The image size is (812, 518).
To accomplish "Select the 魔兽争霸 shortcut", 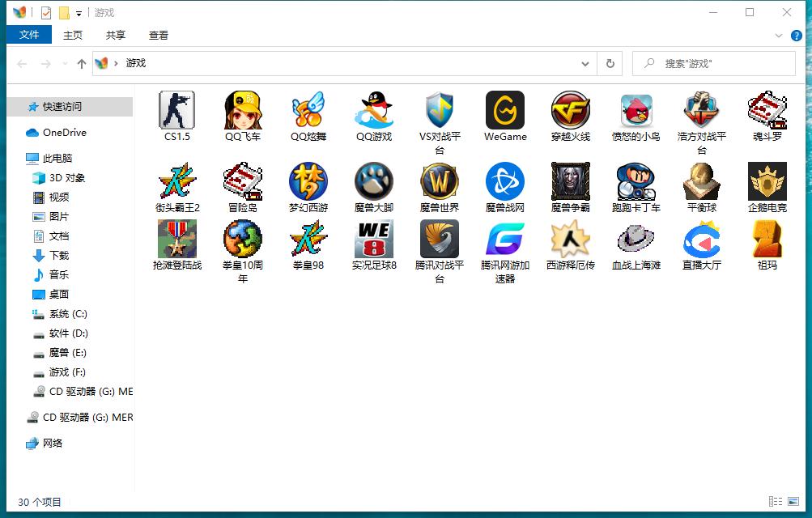I will [571, 181].
